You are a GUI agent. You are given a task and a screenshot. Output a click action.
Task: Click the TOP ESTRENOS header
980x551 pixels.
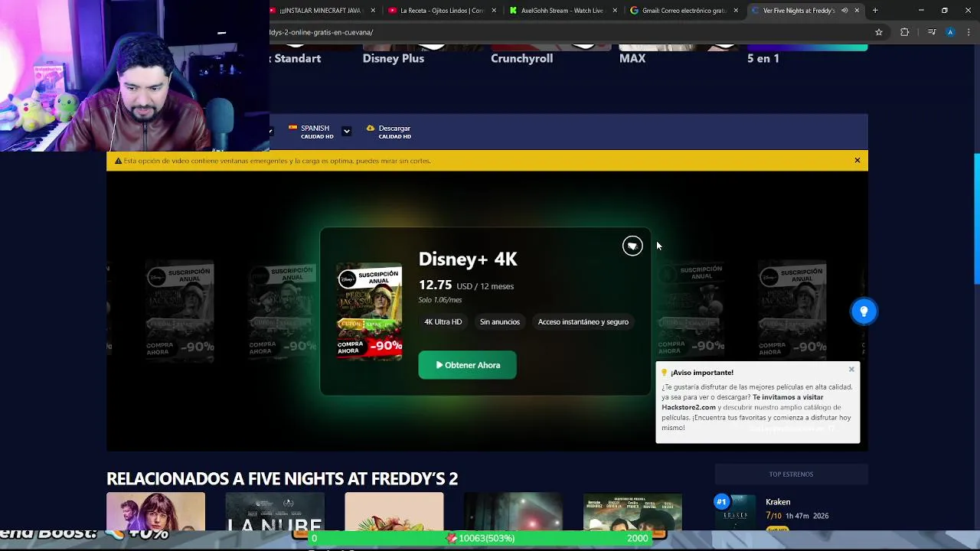[x=791, y=474]
